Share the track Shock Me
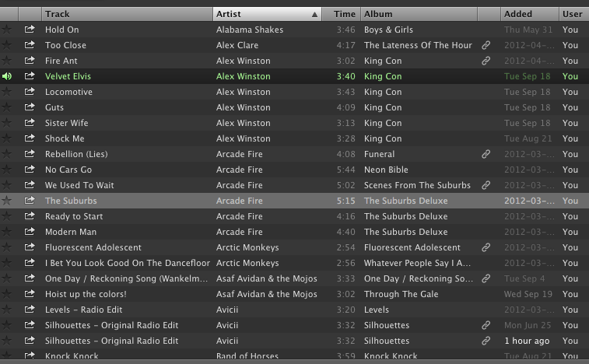 coord(30,138)
